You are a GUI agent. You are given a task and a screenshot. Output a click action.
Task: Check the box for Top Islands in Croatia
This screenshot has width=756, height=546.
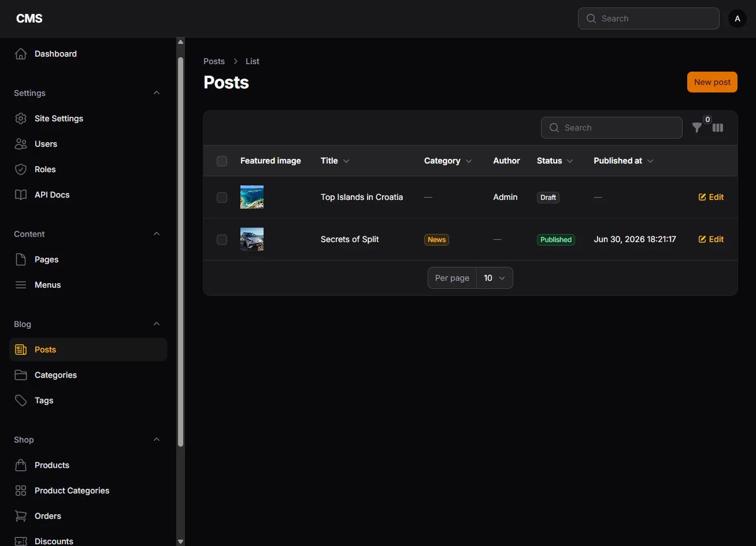tap(222, 198)
